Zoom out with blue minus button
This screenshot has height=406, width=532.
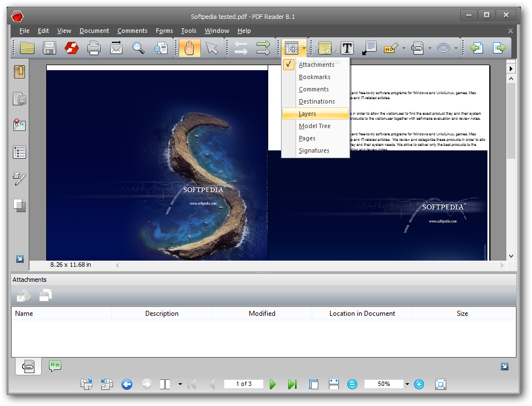pos(352,384)
